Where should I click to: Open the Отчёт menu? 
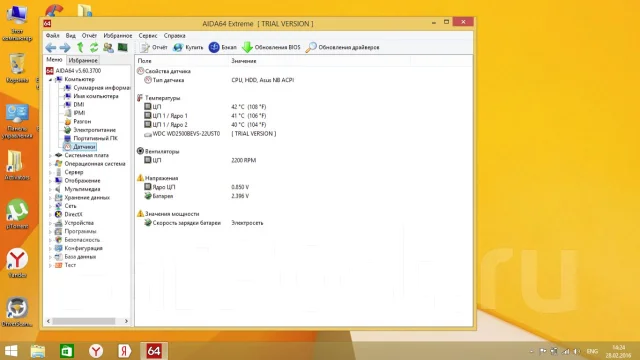[89, 36]
